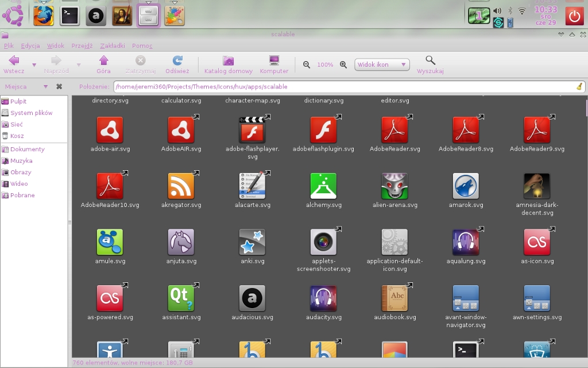Screen dimensions: 588x368
Task: Select the as-icon.svg Last.fm icon
Action: click(x=537, y=242)
